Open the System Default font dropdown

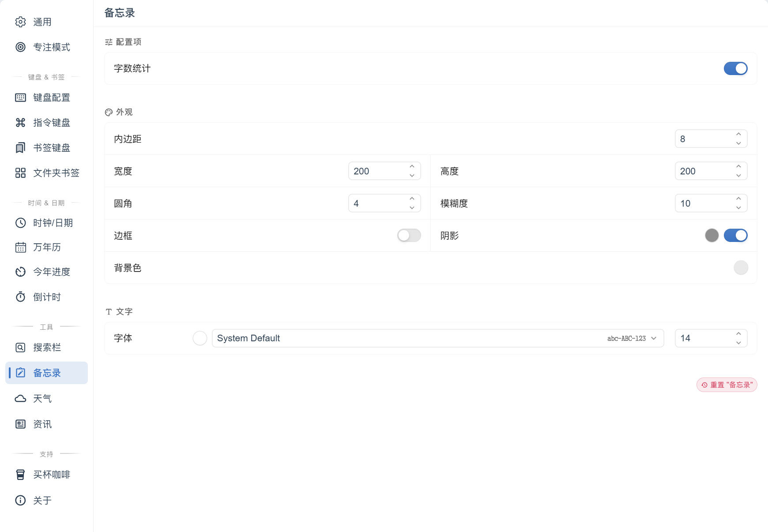coord(438,338)
